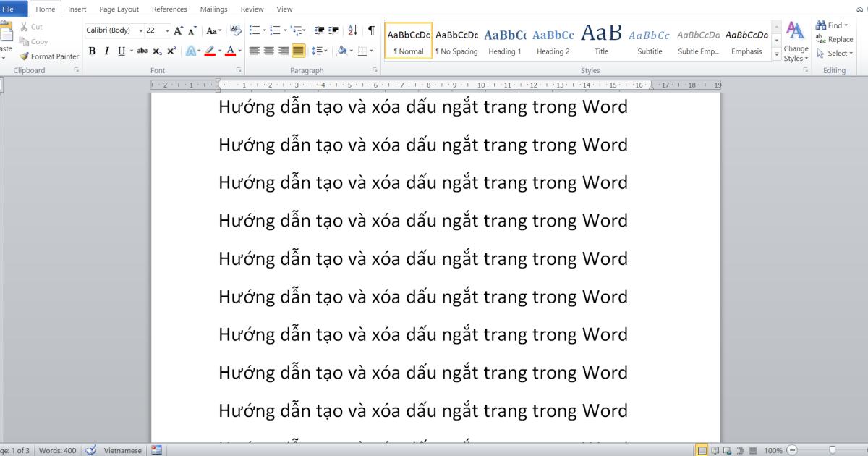Apply Heading 2 style

(553, 41)
